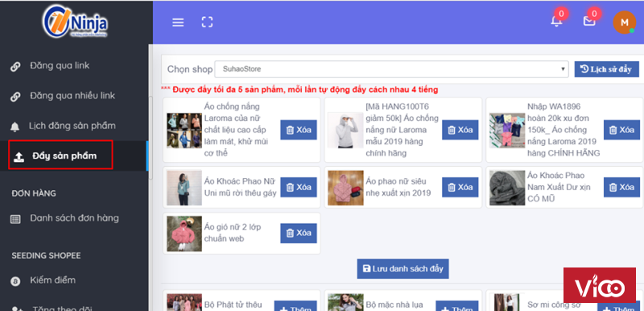Screen dimensions: 644x311
Task: Toggle the hamburger menu icon
Action: pyautogui.click(x=178, y=23)
